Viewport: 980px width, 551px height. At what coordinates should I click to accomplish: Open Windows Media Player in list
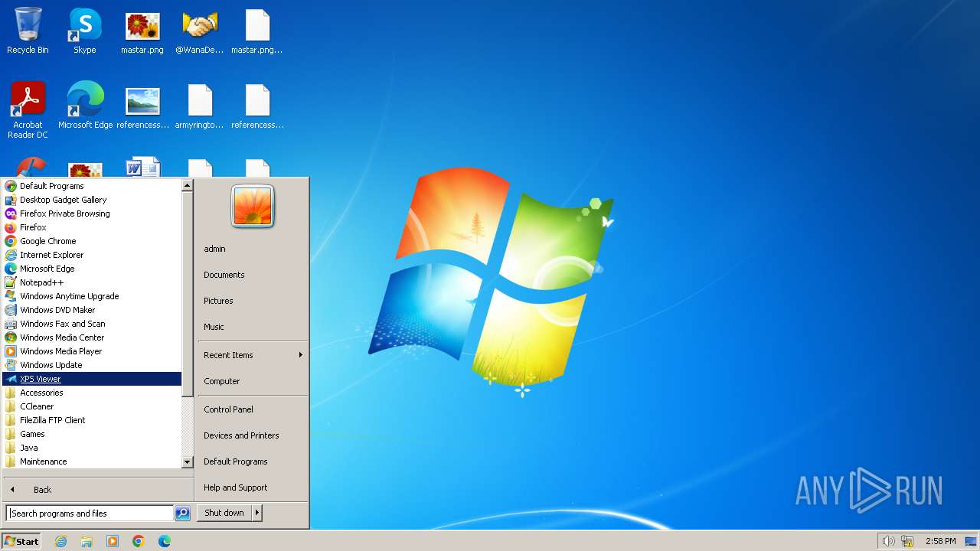pyautogui.click(x=92, y=351)
